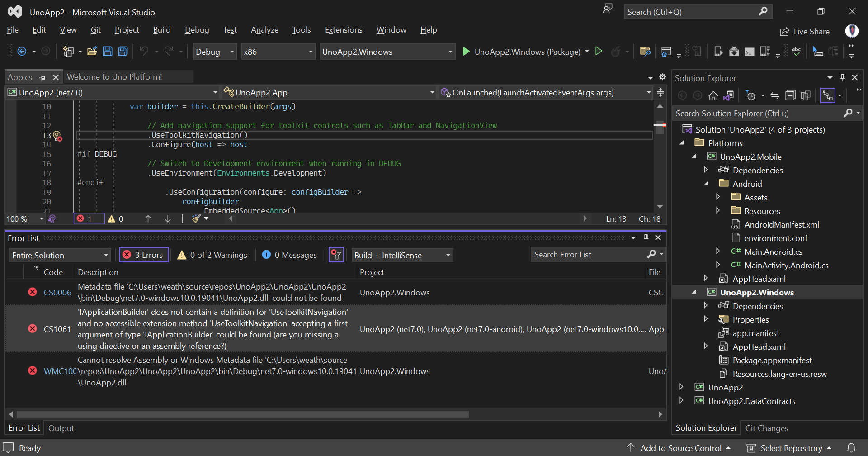Click the Home icon in Solution Explorer

click(713, 95)
